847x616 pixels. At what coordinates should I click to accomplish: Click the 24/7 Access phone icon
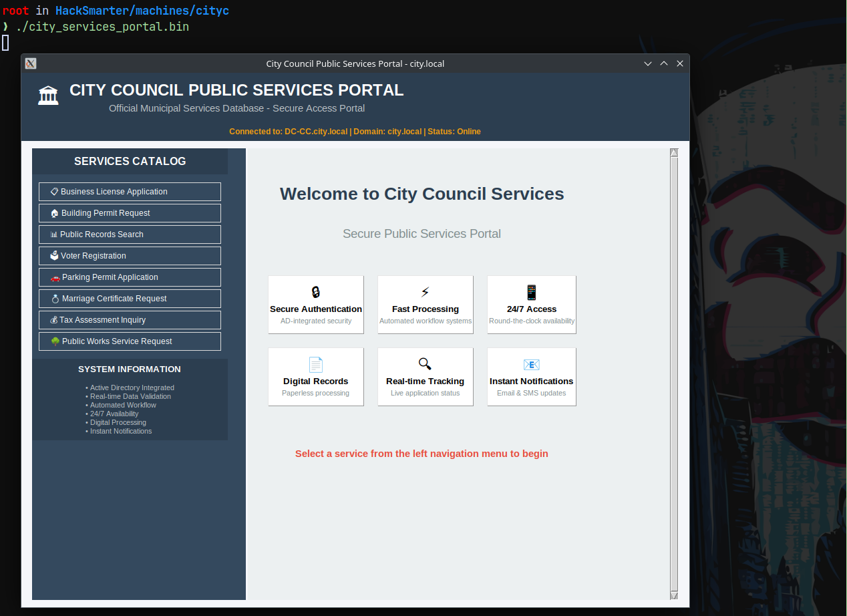point(532,292)
